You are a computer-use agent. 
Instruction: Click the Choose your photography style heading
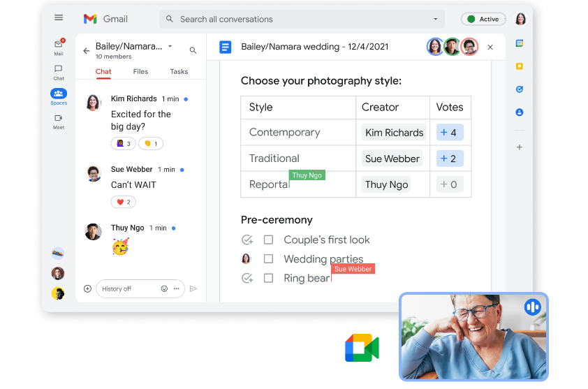pos(321,81)
